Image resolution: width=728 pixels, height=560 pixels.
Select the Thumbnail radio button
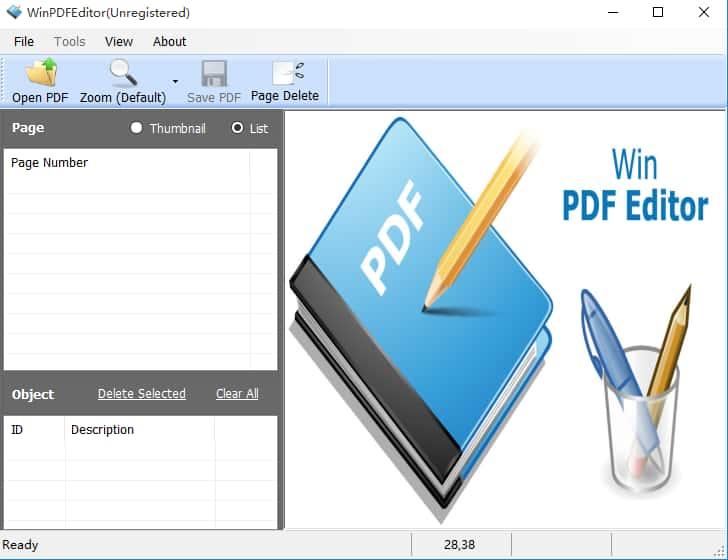click(x=136, y=128)
